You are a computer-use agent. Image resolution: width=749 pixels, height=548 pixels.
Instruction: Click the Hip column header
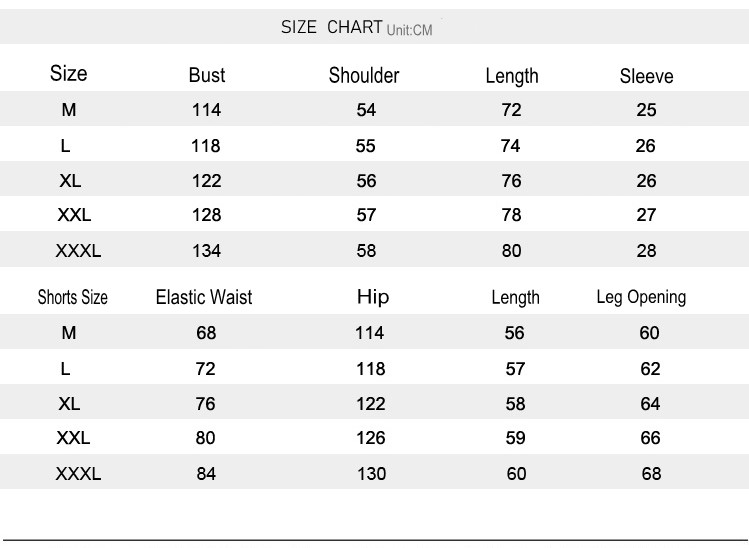click(x=373, y=297)
